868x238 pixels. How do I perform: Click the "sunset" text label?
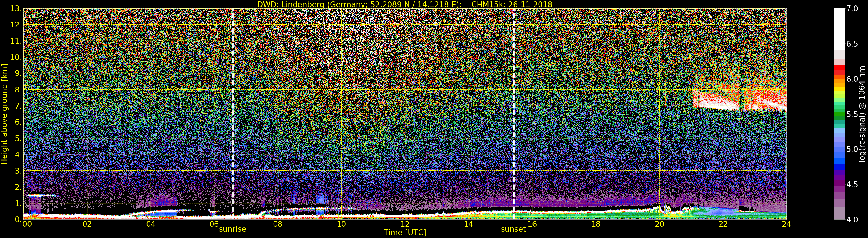[513, 229]
